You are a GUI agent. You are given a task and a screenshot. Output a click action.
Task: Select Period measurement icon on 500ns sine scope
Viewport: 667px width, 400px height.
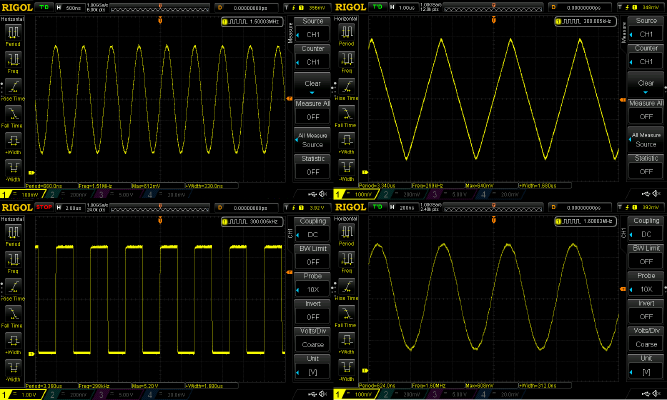click(13, 32)
